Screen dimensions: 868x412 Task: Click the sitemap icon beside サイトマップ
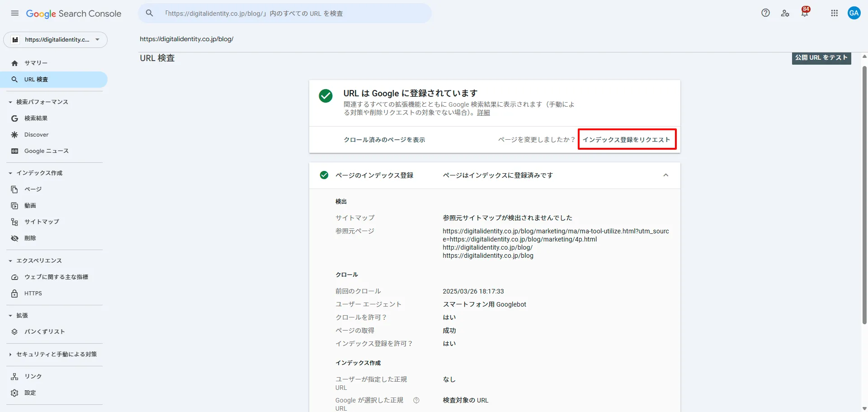pyautogui.click(x=14, y=222)
